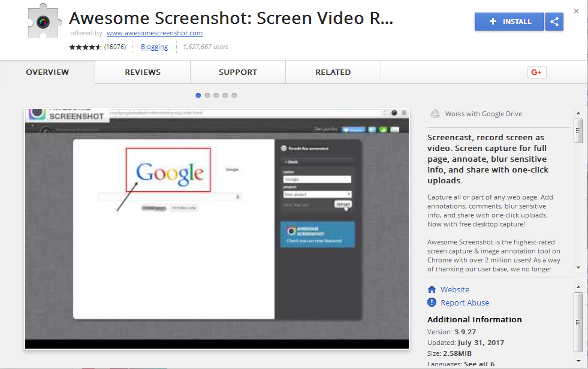Click the Google Drive icon

point(435,114)
